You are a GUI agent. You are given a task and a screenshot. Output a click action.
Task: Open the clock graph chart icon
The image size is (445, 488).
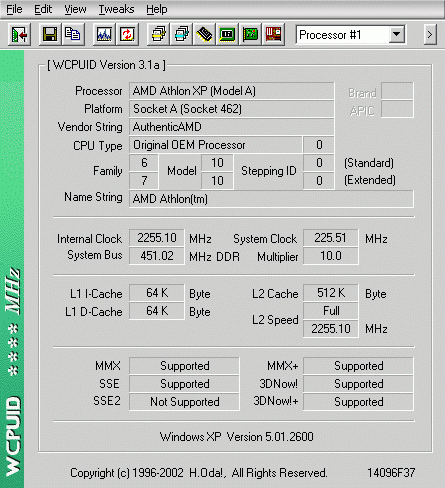[x=104, y=34]
